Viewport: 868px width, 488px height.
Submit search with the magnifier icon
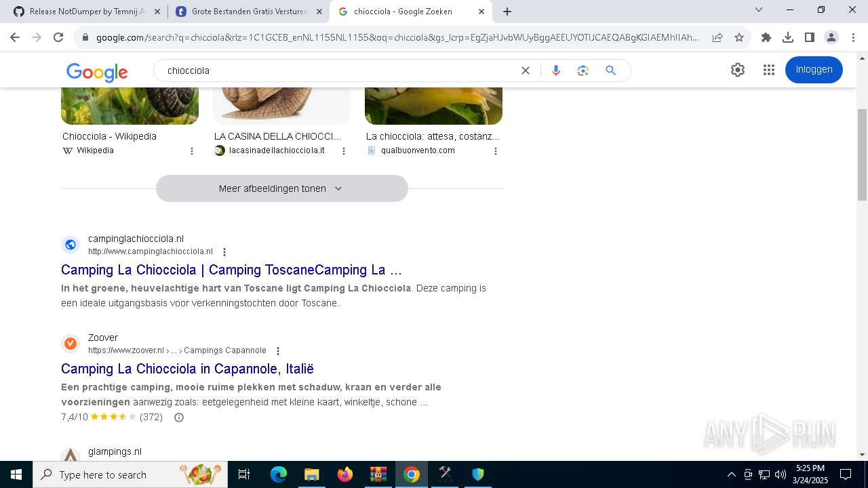(x=611, y=70)
